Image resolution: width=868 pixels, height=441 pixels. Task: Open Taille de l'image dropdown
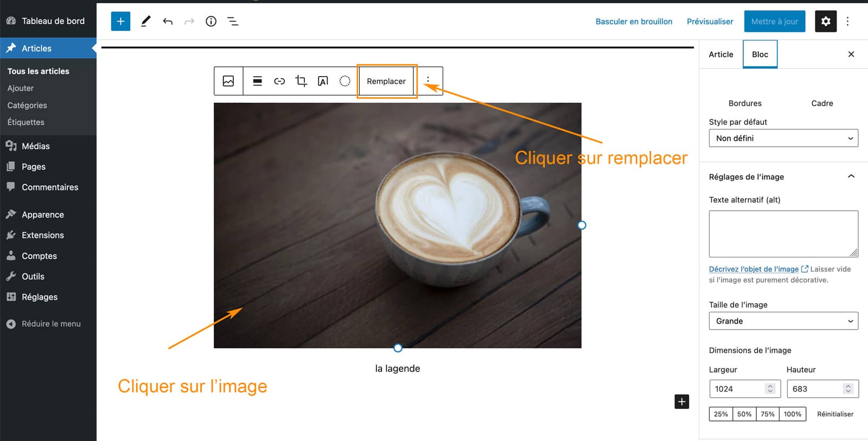coord(783,321)
